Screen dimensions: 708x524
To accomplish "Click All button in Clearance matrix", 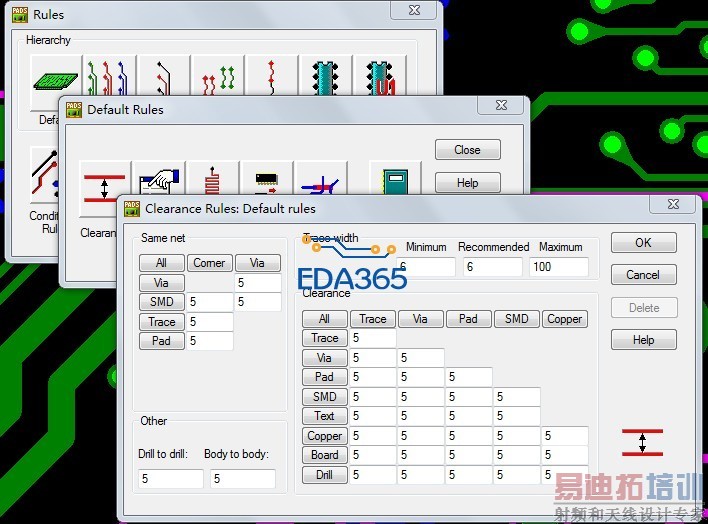I will pos(325,319).
